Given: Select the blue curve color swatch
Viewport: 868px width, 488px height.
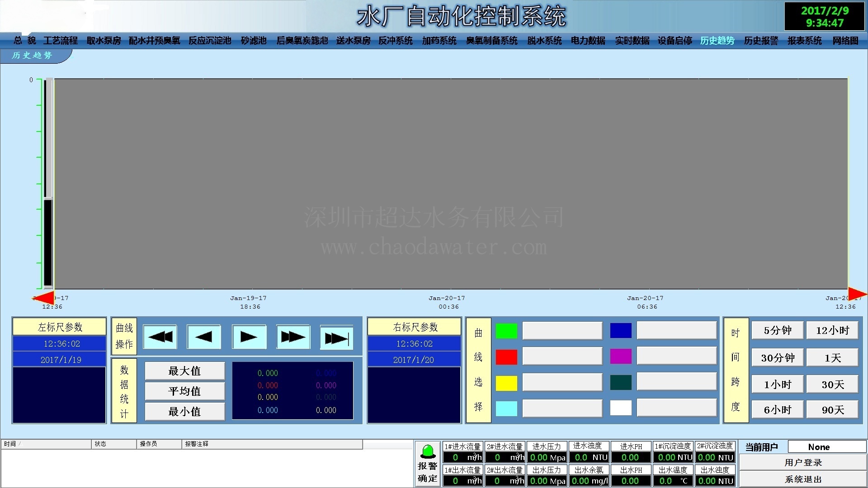Looking at the screenshot, I should (x=621, y=330).
